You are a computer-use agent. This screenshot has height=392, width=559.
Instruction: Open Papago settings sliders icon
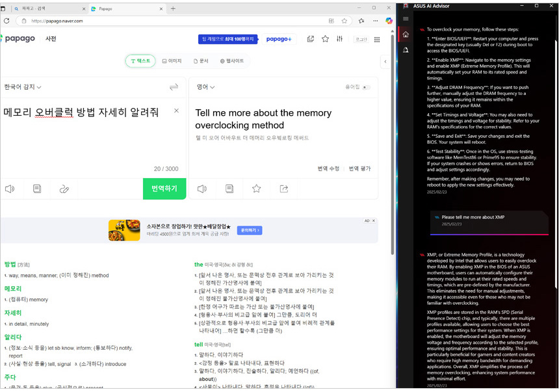(x=339, y=39)
